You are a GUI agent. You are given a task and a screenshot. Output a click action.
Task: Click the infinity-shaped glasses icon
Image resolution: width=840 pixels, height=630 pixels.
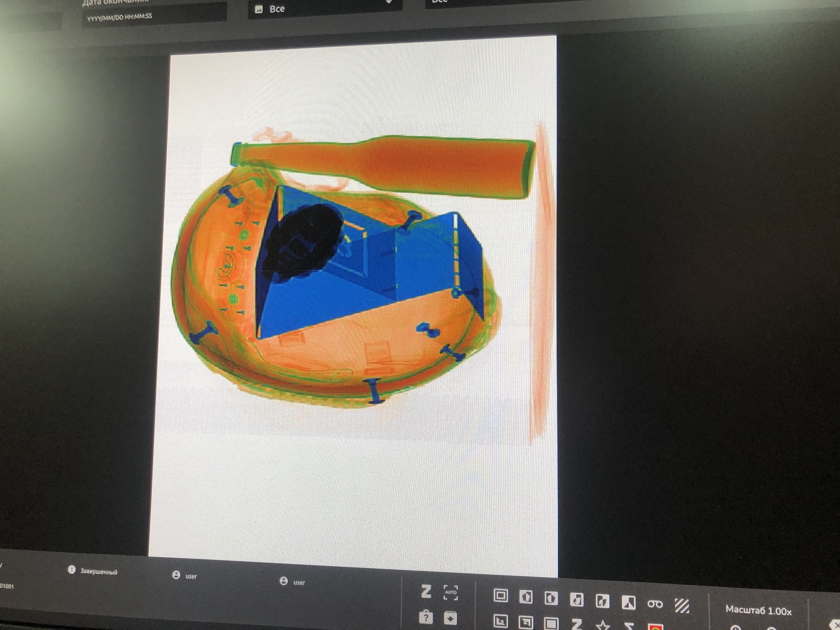coord(655,604)
